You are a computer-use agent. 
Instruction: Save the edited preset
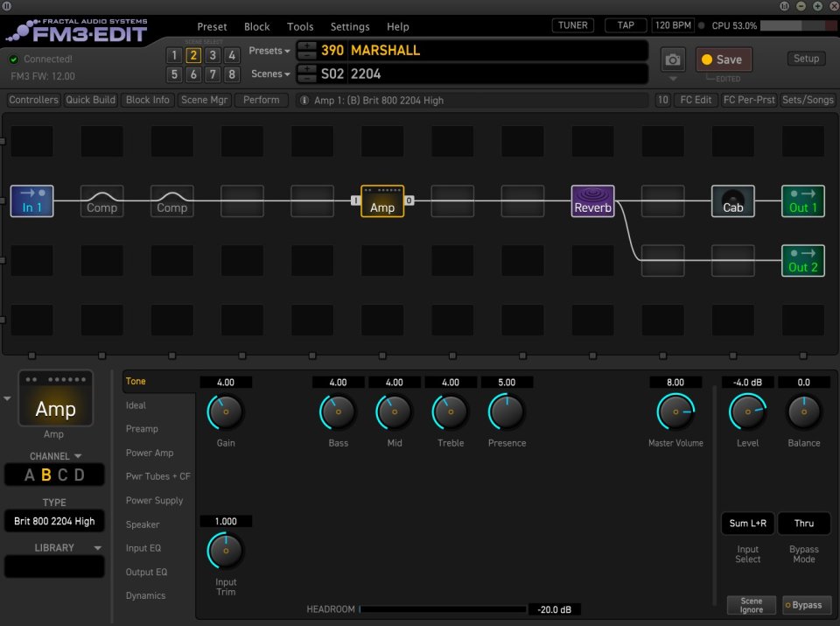[x=723, y=58]
